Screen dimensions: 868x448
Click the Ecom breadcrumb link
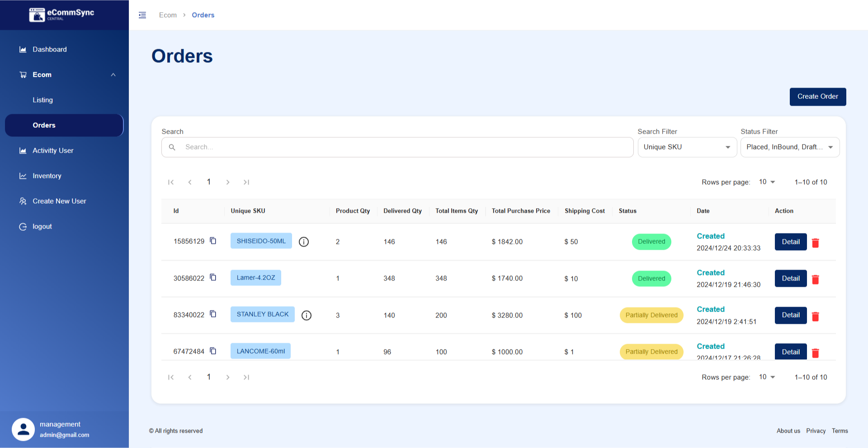168,15
